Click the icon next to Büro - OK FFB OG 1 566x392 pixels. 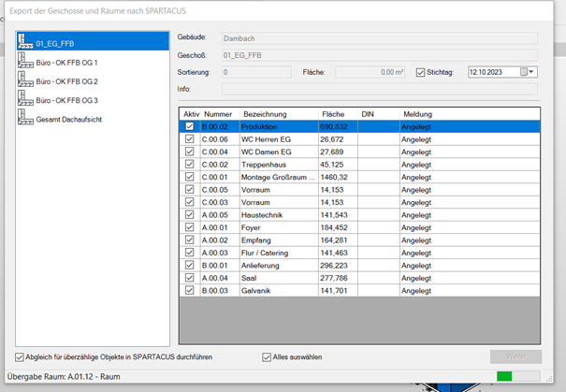point(25,62)
